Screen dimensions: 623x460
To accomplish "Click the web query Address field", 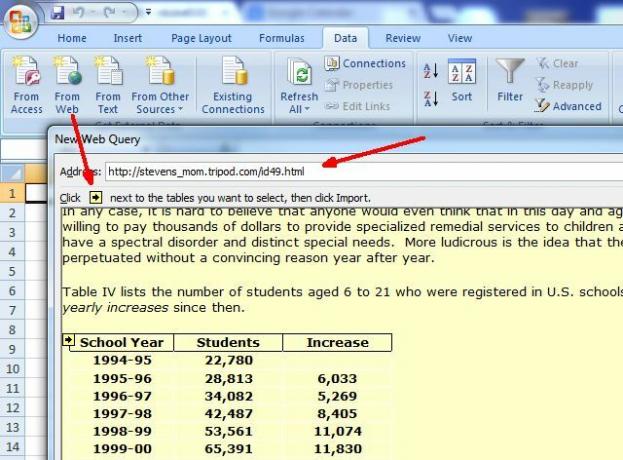I will (364, 172).
